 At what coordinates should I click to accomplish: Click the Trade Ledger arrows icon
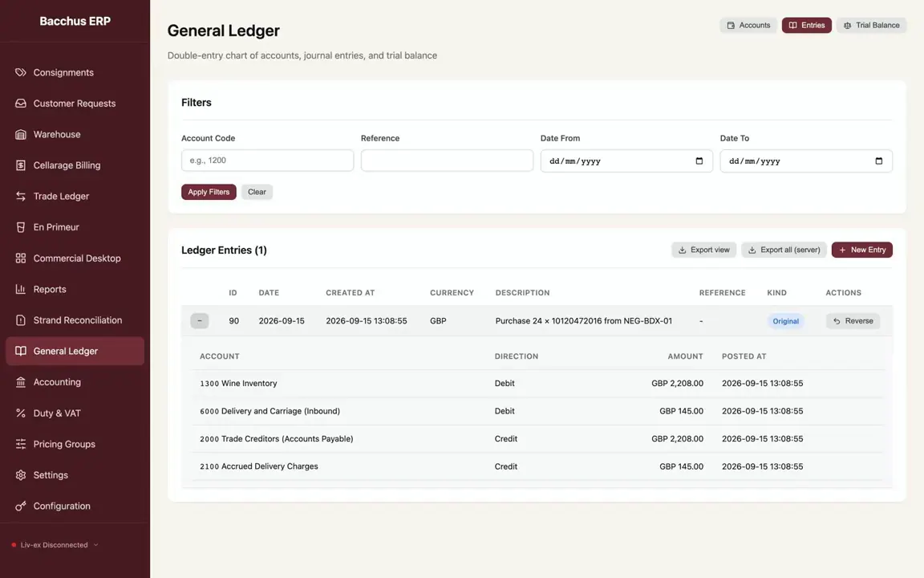21,197
